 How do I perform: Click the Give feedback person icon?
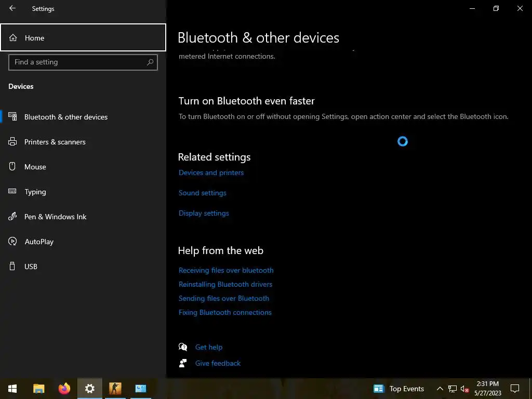point(183,363)
